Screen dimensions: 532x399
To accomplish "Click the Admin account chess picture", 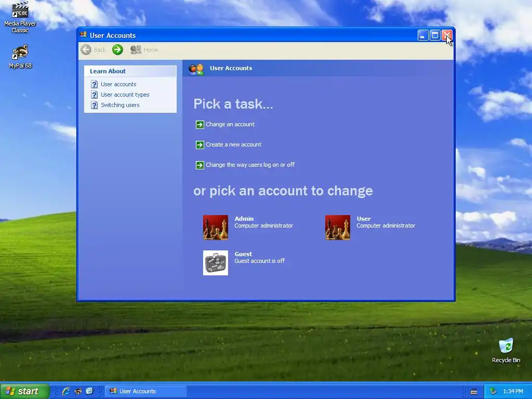I will point(216,228).
